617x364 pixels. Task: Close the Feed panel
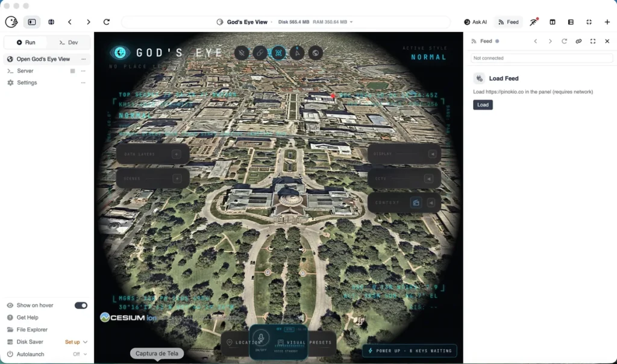coord(607,42)
